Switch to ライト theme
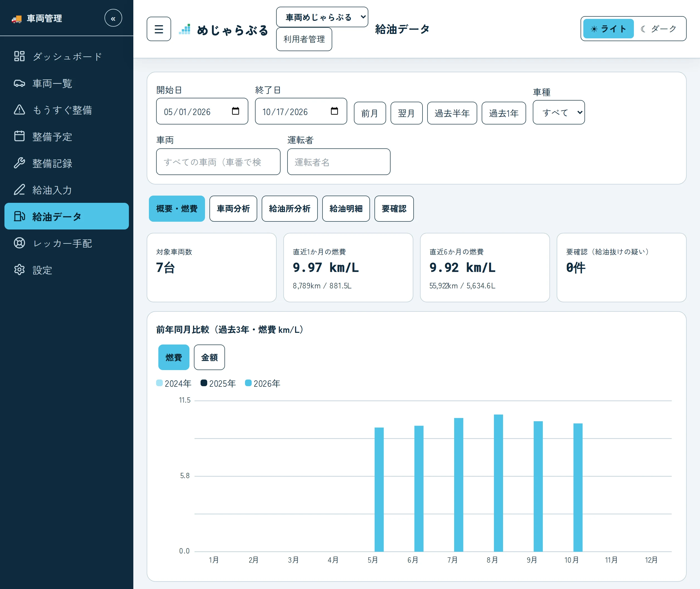The image size is (700, 589). (608, 29)
